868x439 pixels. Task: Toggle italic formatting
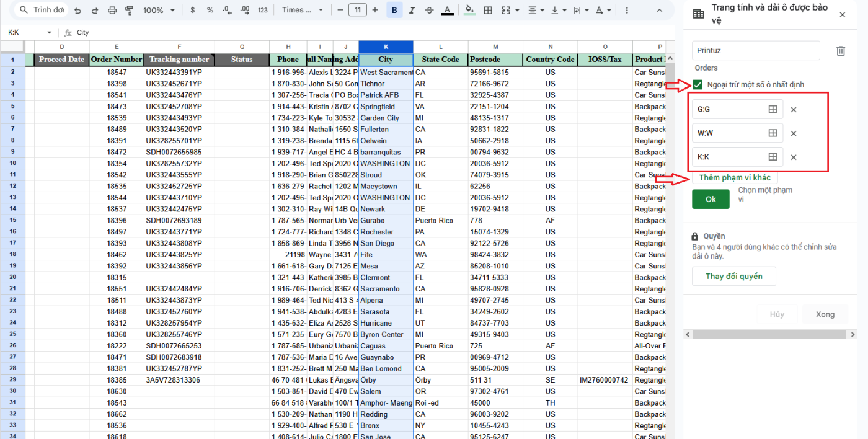point(412,11)
